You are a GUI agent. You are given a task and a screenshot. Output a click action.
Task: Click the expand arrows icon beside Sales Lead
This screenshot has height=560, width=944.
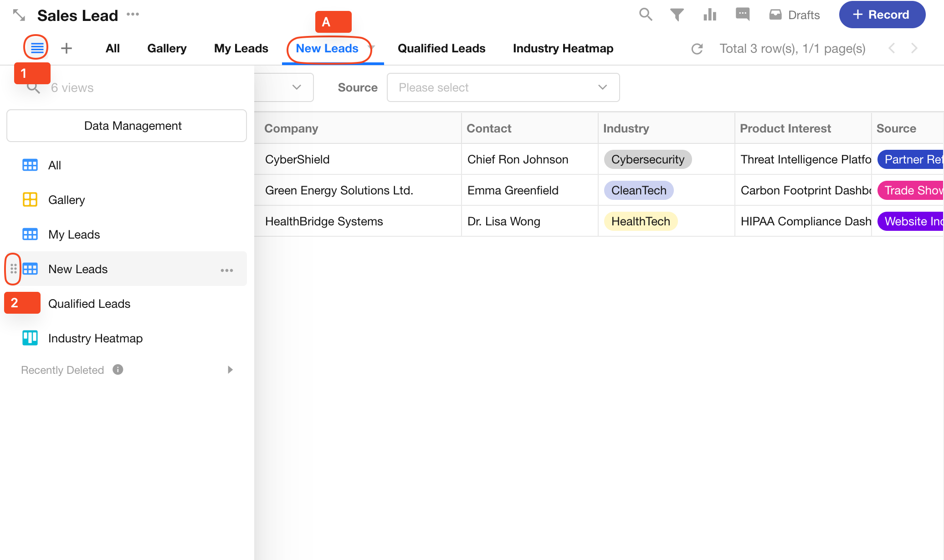(19, 15)
